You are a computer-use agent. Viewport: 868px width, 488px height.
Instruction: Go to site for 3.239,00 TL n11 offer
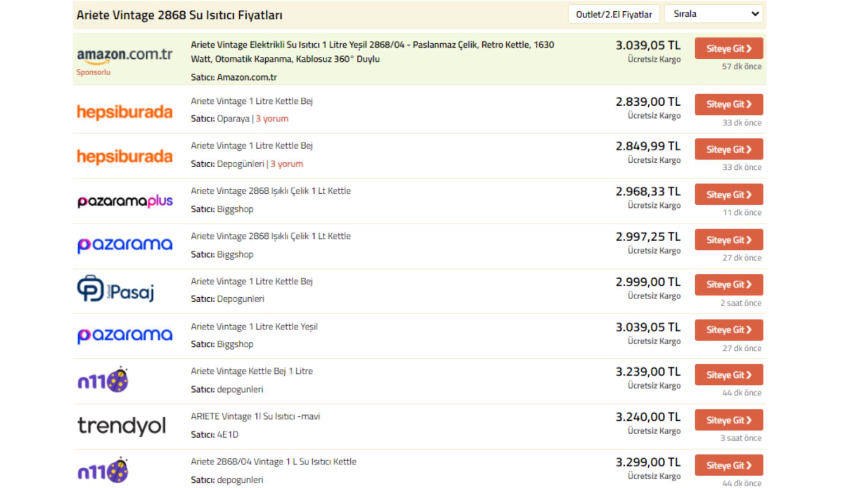(729, 375)
